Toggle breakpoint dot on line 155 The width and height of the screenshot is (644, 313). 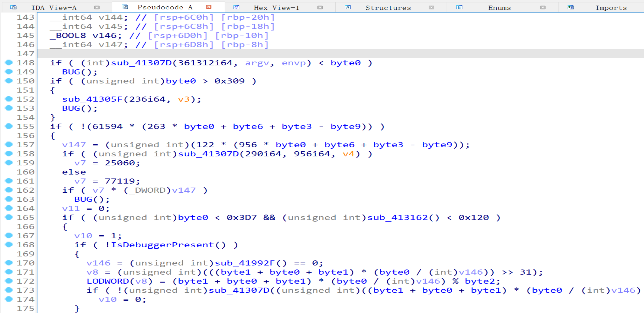coord(9,126)
